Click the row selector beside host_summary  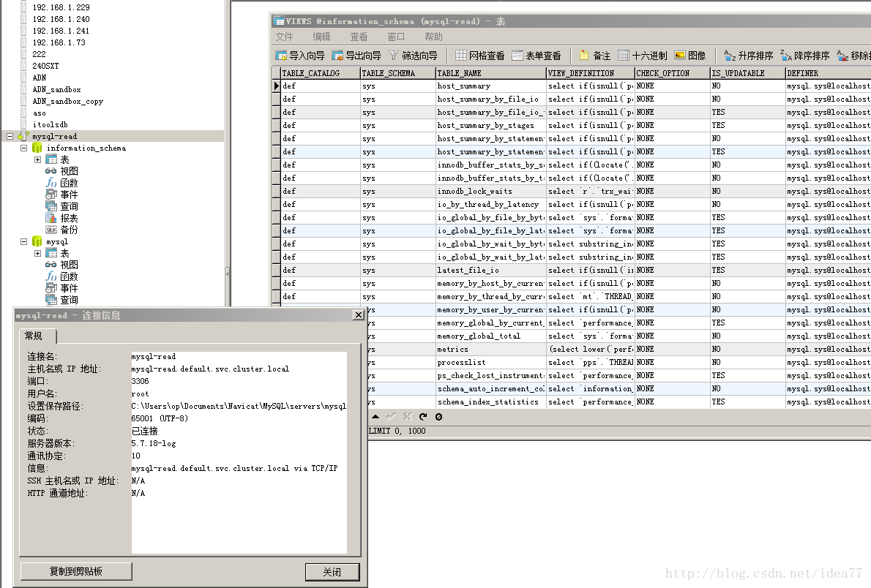pos(276,86)
